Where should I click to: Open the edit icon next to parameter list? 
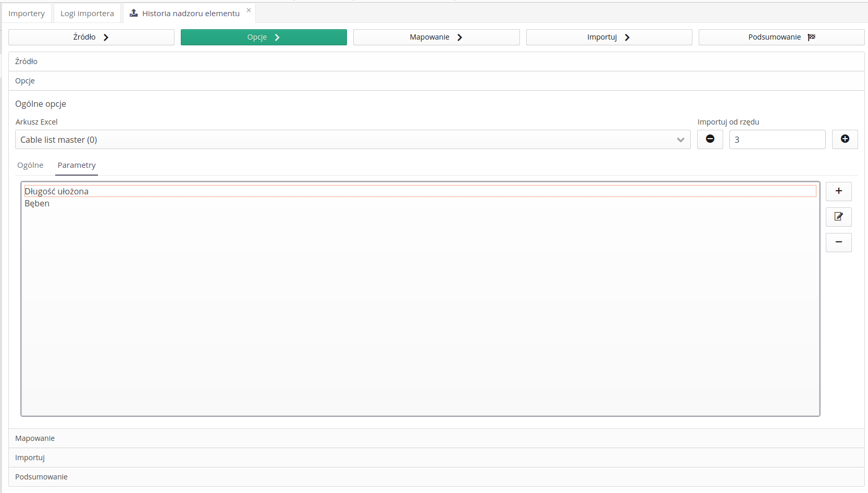pos(838,217)
